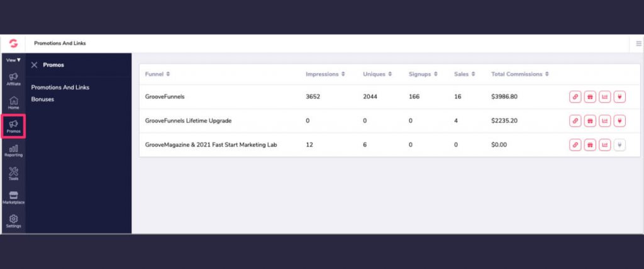Open hamburger menu at top right

tap(638, 43)
